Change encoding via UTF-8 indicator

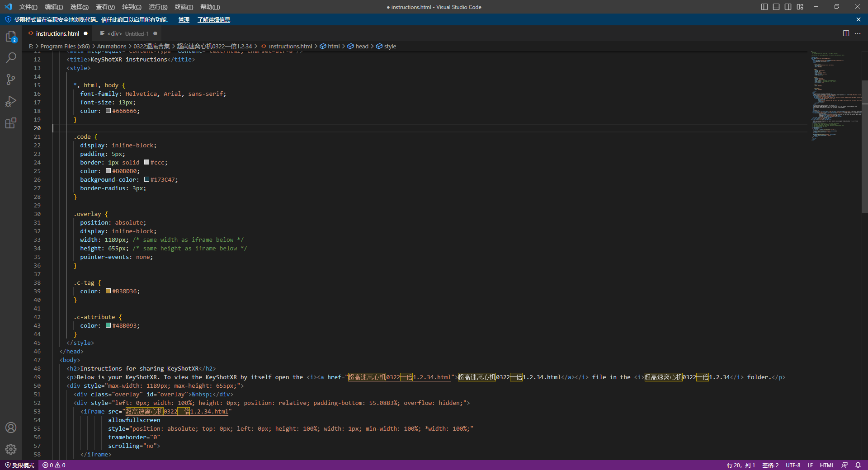point(793,465)
